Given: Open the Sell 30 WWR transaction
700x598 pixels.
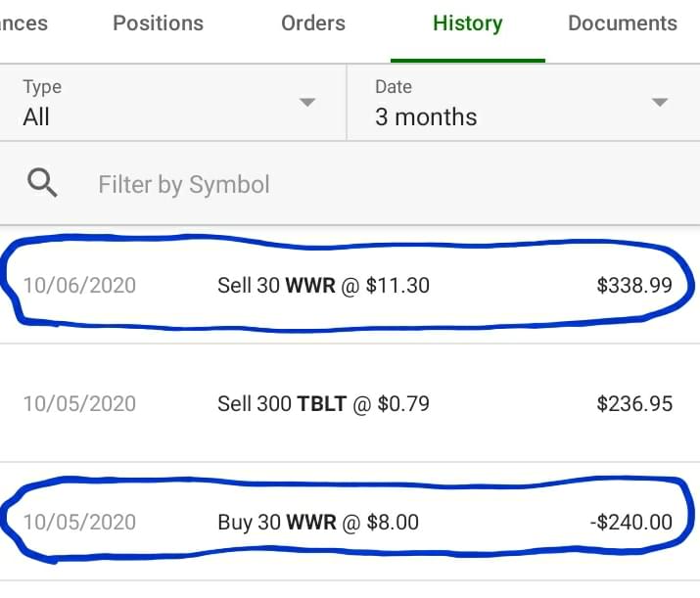Looking at the screenshot, I should (323, 286).
